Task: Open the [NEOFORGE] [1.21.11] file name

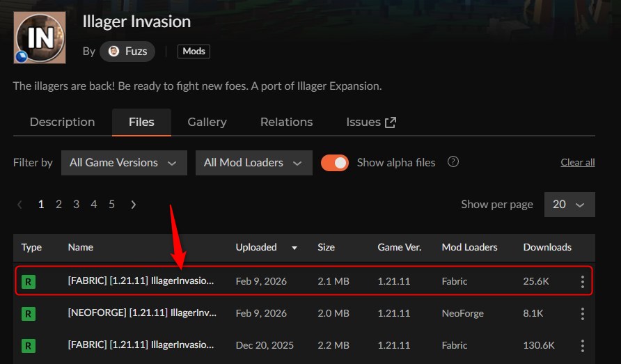Action: click(142, 313)
